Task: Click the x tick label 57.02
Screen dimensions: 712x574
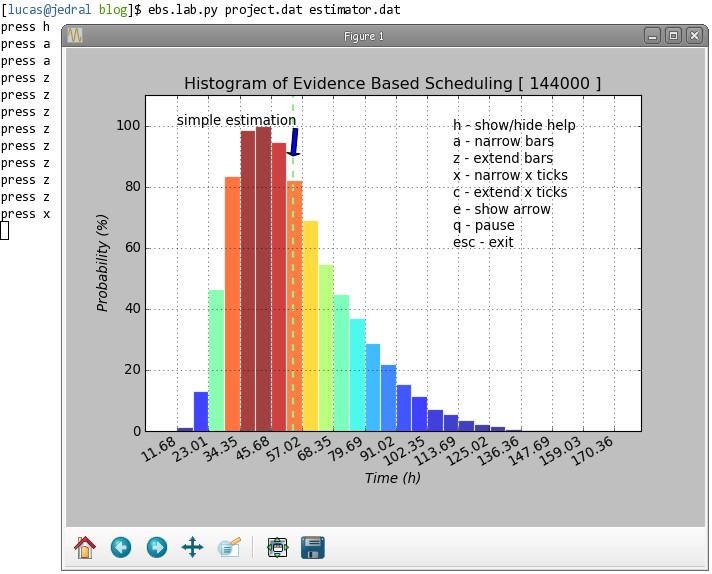Action: tap(284, 449)
